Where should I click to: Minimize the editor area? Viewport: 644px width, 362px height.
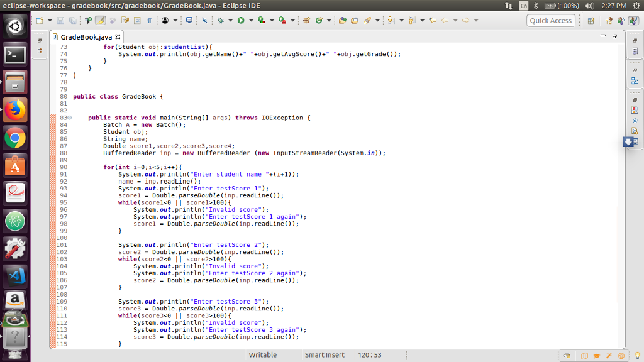click(603, 36)
